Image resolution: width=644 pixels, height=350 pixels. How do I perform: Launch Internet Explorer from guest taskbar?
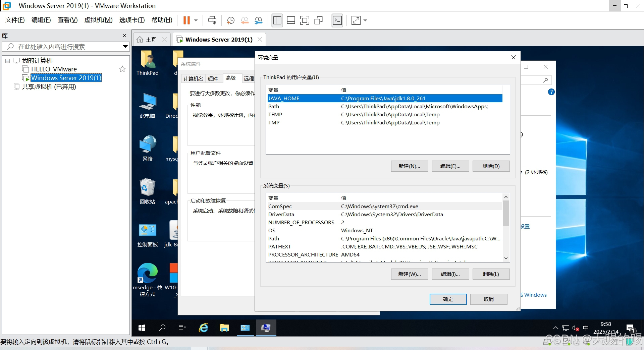click(204, 328)
